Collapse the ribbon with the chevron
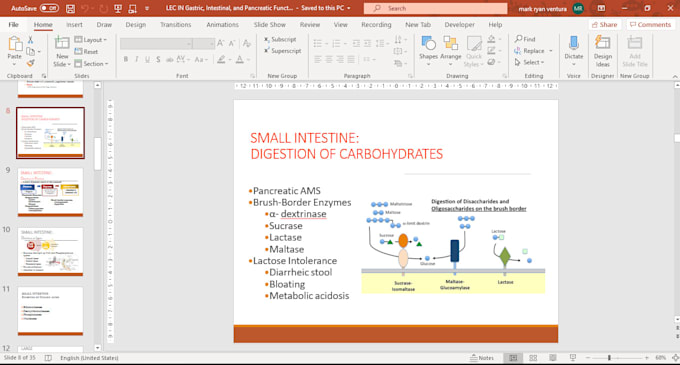 click(x=675, y=76)
